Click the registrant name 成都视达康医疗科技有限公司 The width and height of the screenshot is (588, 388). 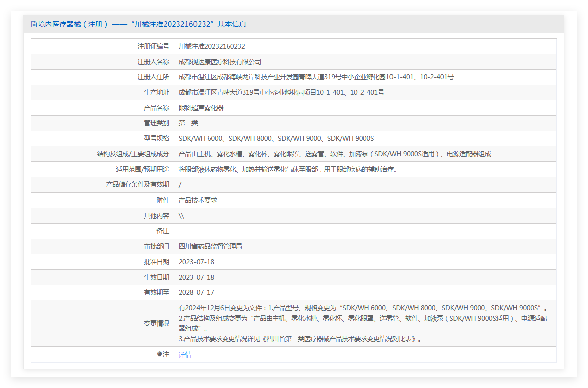pyautogui.click(x=220, y=62)
